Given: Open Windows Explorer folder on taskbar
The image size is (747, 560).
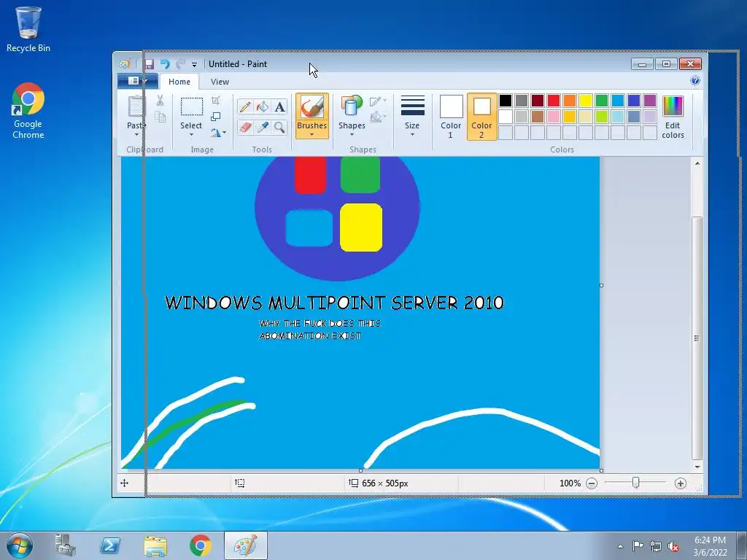Looking at the screenshot, I should coord(155,546).
